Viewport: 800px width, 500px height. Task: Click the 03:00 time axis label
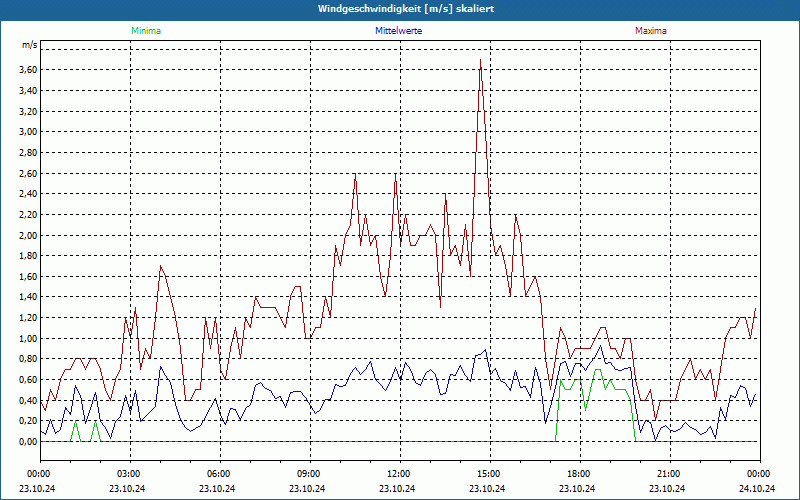tap(130, 474)
